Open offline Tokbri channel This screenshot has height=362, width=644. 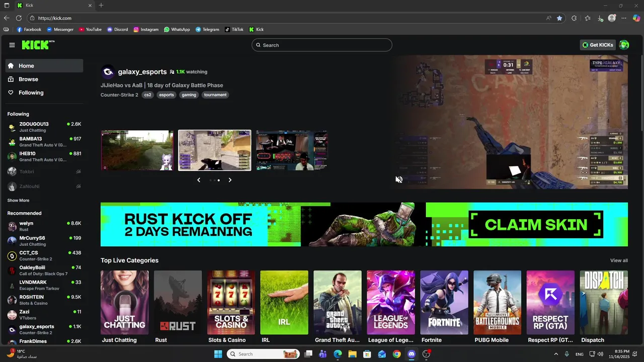[44, 171]
